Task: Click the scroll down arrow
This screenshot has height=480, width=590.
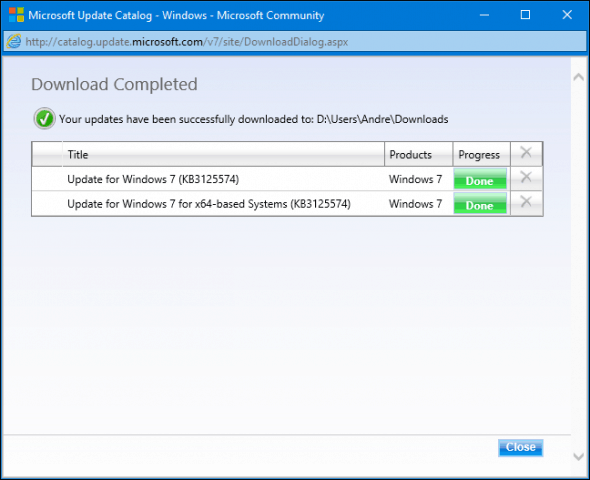Action: tap(578, 457)
